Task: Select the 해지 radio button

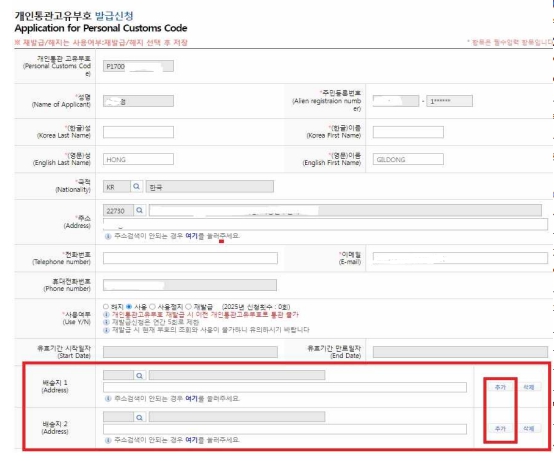Action: pyautogui.click(x=106, y=306)
